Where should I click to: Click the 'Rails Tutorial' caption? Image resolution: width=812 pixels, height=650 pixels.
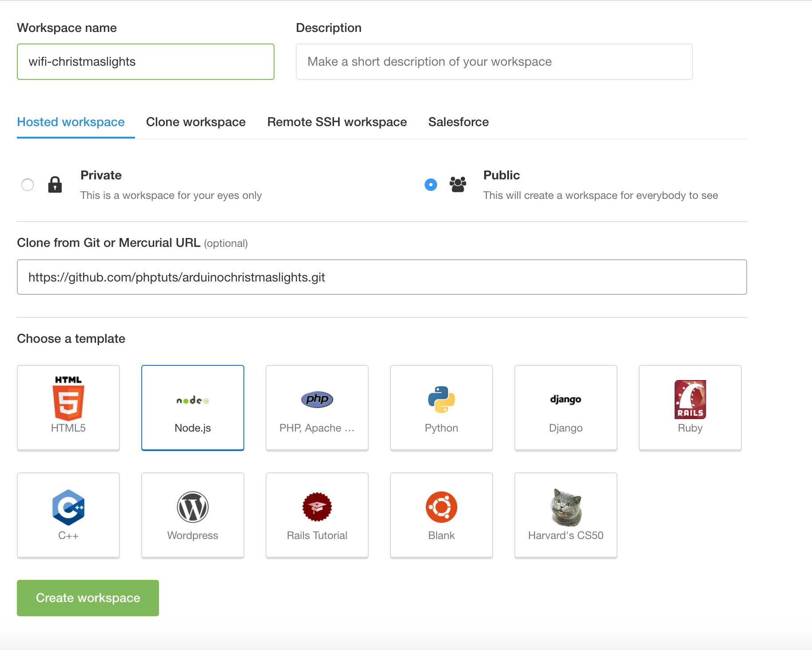click(317, 535)
